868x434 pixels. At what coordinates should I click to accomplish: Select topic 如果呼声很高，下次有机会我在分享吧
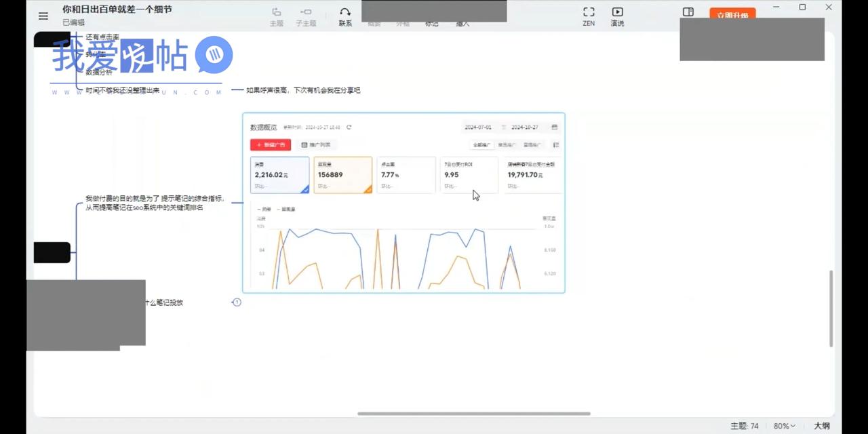[303, 90]
